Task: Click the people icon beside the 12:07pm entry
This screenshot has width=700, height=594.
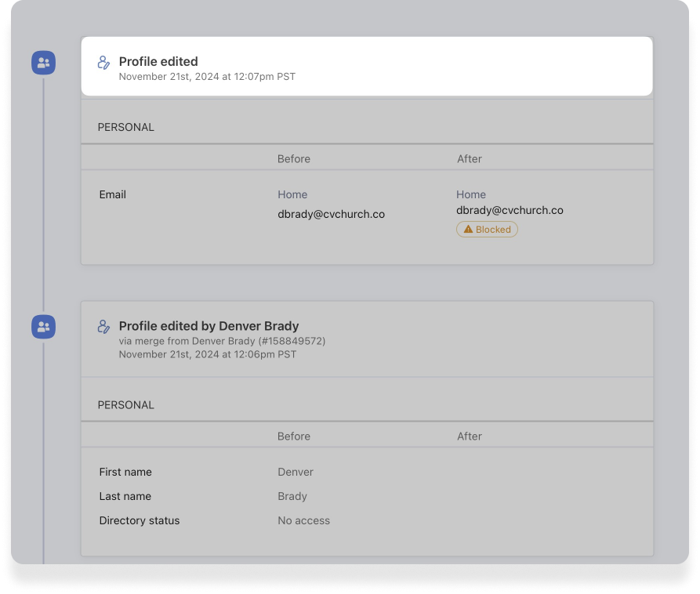Action: [x=43, y=63]
